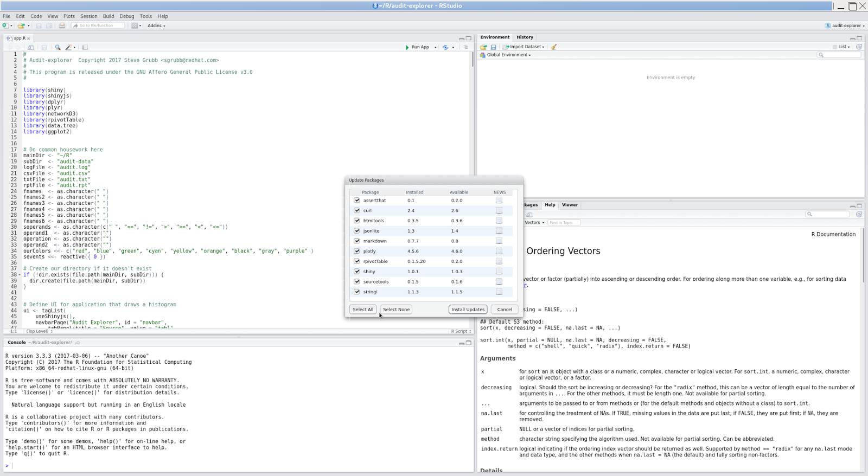868x476 pixels.
Task: Uncheck the rpivotTable package checkbox
Action: coord(357,261)
